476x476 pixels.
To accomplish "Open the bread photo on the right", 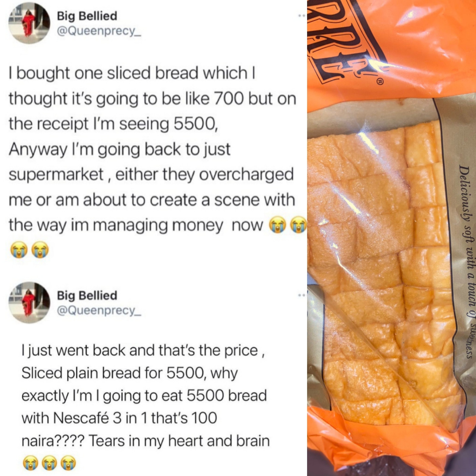I will [391, 238].
